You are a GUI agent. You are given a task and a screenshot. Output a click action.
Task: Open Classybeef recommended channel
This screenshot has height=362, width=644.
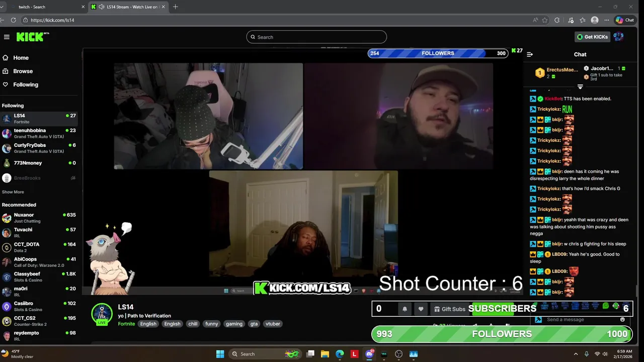tap(39, 277)
